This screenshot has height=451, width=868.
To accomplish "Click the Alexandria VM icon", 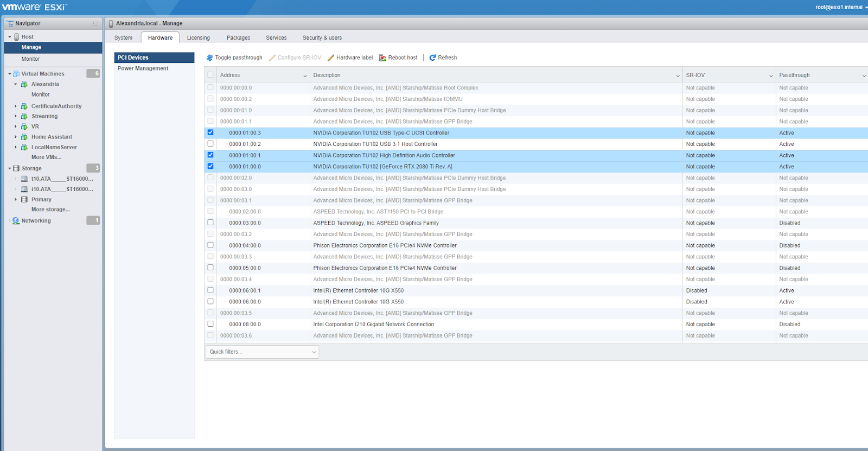I will pyautogui.click(x=24, y=84).
